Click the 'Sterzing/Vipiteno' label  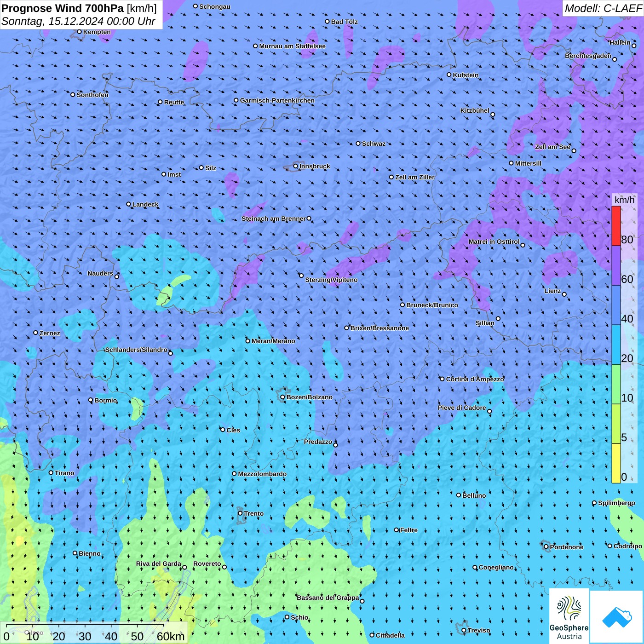pos(331,280)
